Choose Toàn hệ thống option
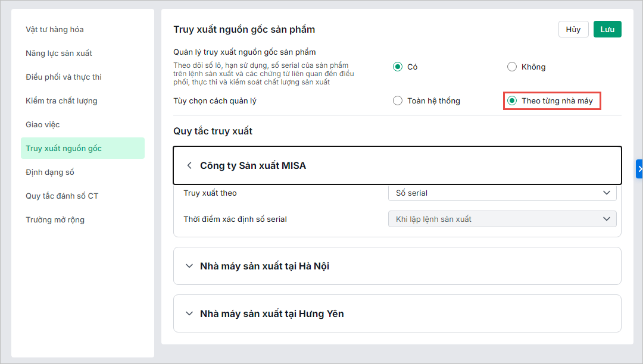Screen dimensions: 643x364 tap(398, 101)
